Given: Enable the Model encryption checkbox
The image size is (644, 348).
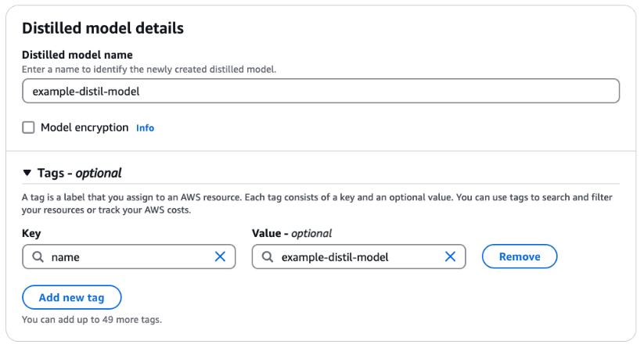Looking at the screenshot, I should (x=28, y=127).
